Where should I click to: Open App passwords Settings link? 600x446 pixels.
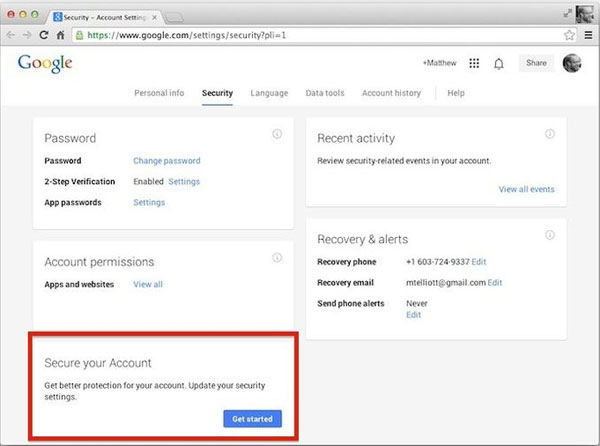(x=149, y=202)
